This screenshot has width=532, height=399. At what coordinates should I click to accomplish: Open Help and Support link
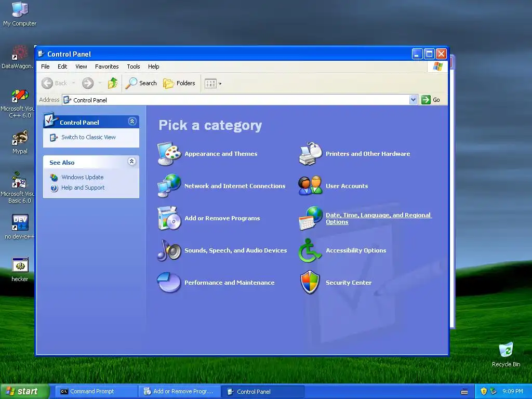(83, 188)
